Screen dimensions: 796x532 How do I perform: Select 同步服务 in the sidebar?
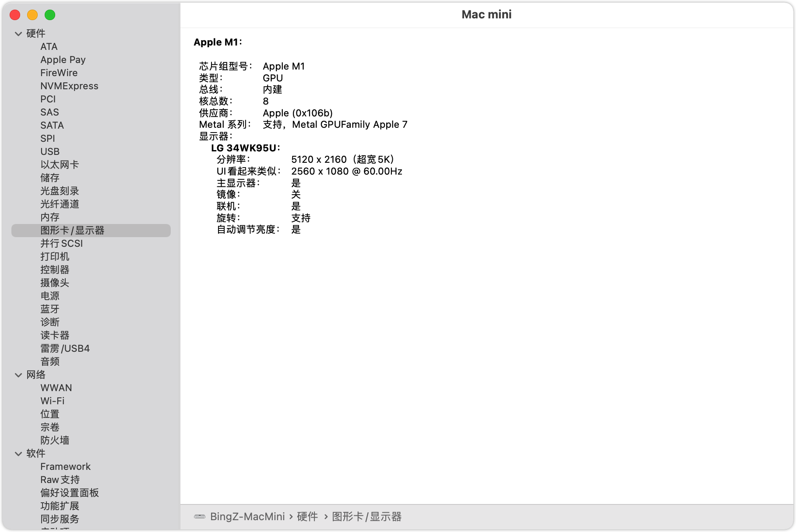pyautogui.click(x=60, y=519)
